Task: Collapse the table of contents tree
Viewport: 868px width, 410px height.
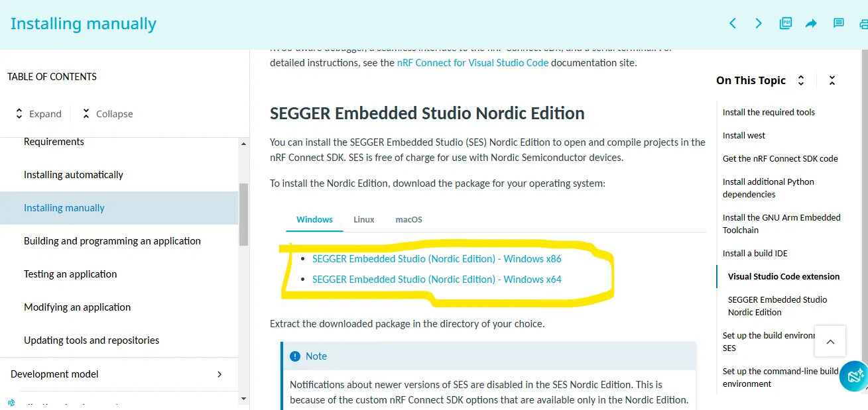Action: tap(107, 114)
